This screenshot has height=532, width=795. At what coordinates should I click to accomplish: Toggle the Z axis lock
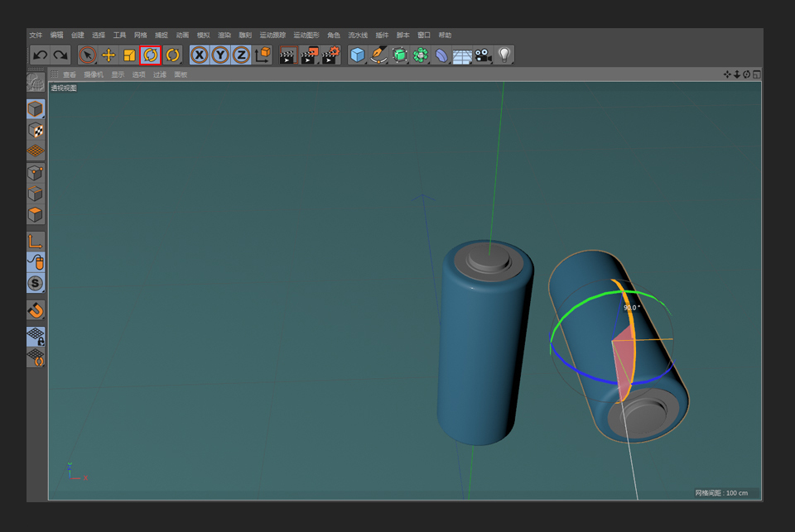click(240, 55)
